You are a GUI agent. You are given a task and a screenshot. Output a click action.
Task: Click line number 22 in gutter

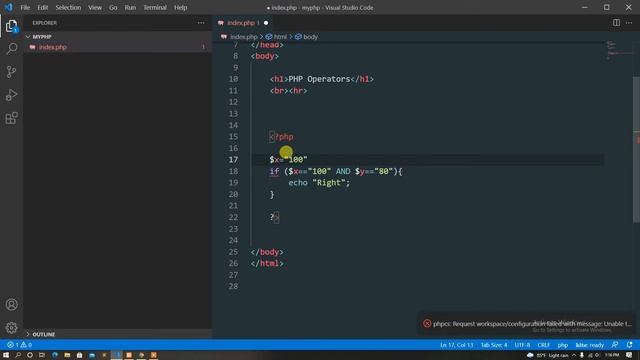233,217
